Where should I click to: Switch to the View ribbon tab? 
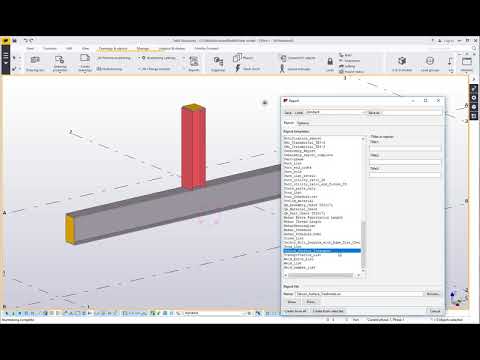pyautogui.click(x=86, y=49)
